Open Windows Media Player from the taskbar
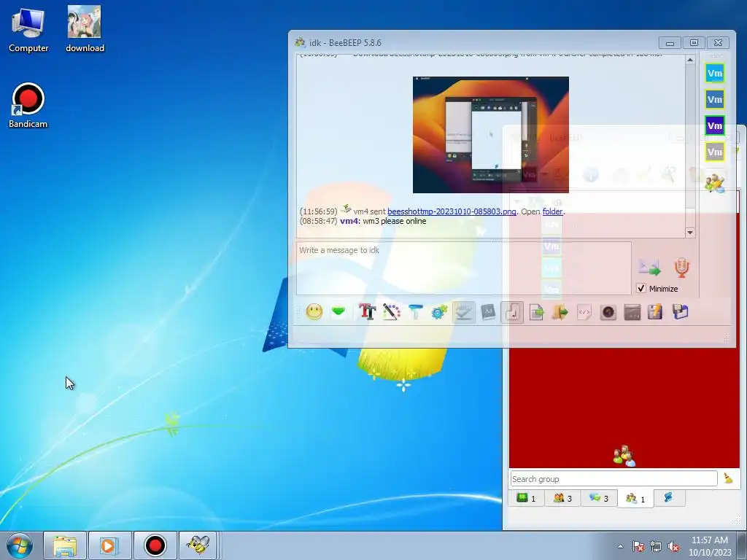 tap(109, 545)
